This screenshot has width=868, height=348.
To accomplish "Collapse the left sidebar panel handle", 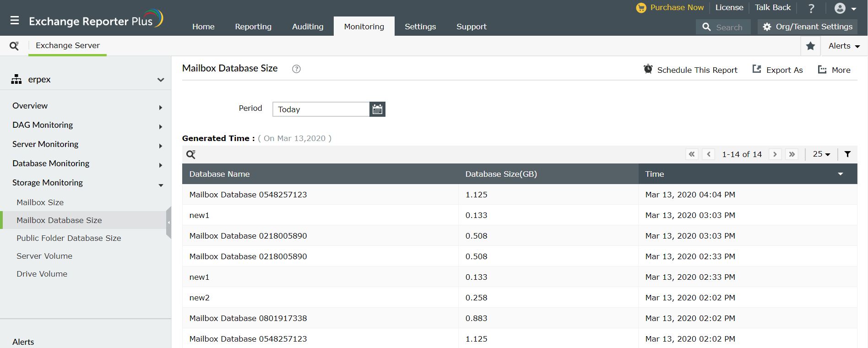I will [x=168, y=222].
